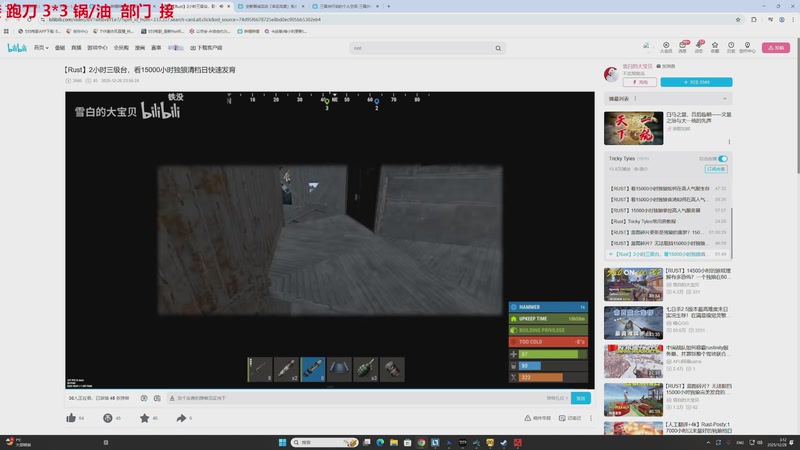Image resolution: width=800 pixels, height=450 pixels.
Task: Share the video with arrow icon
Action: point(181,418)
